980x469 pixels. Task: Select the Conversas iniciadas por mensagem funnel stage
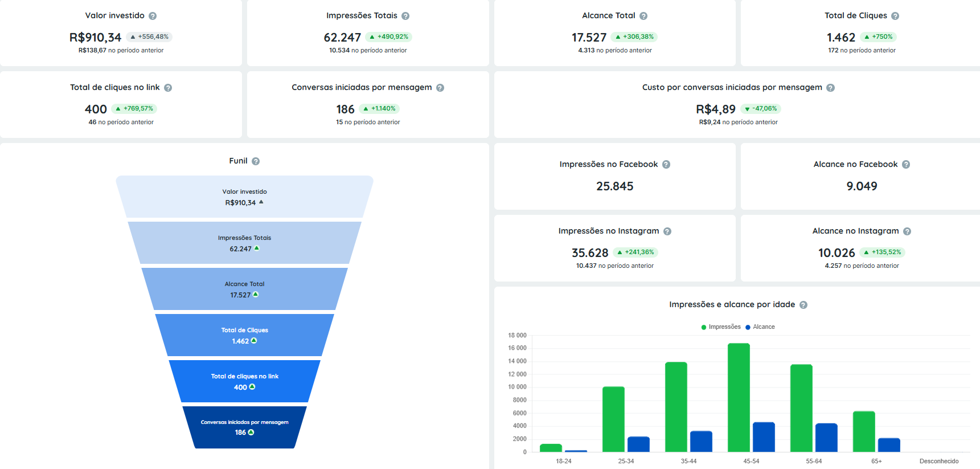[245, 427]
